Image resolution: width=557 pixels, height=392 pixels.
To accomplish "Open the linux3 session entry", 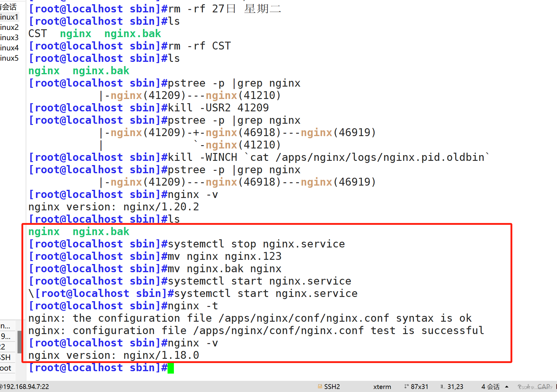I will (x=9, y=38).
